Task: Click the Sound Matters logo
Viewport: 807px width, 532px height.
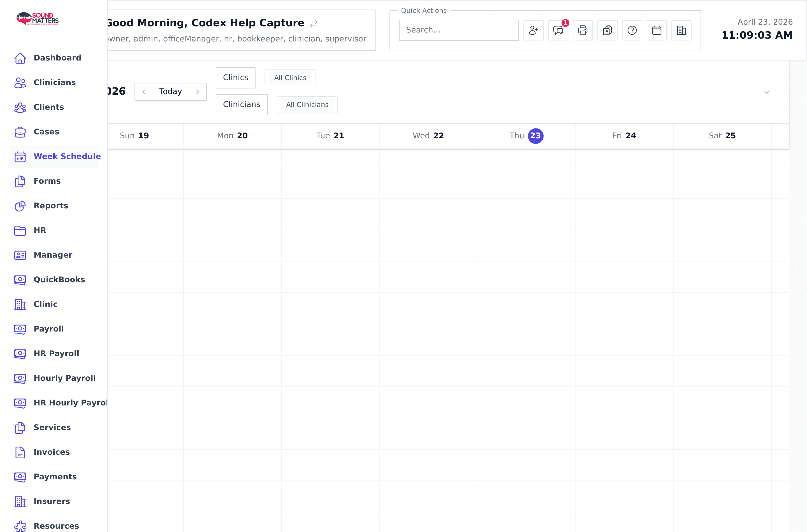Action: (x=37, y=19)
